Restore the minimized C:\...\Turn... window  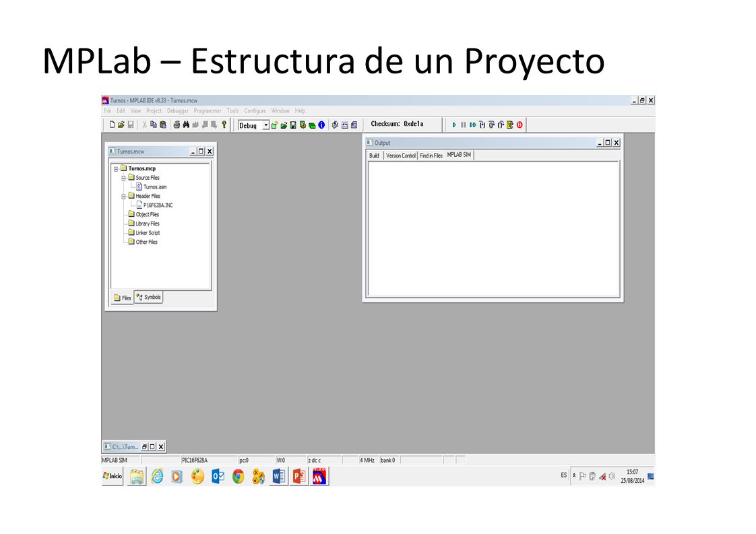point(144,446)
